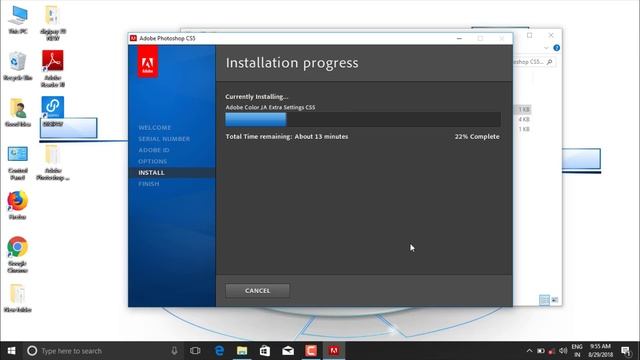The image size is (640, 360).
Task: Click the network icon in system tray
Action: click(552, 351)
